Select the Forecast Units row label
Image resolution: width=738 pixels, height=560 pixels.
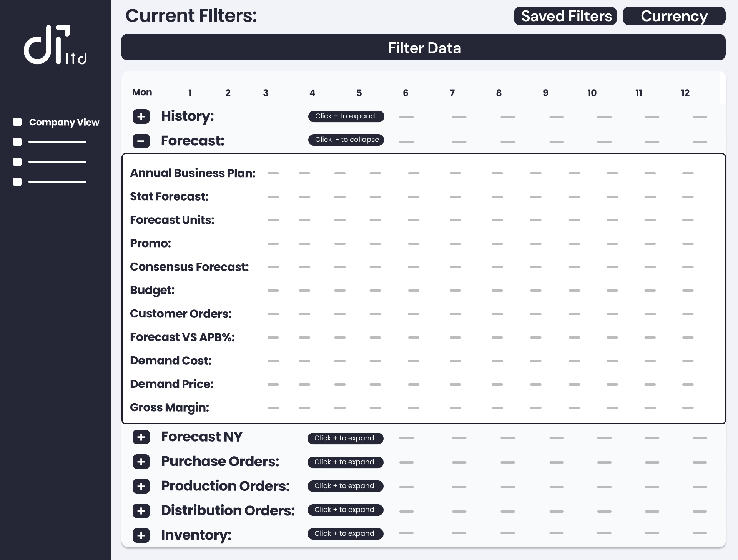[172, 220]
